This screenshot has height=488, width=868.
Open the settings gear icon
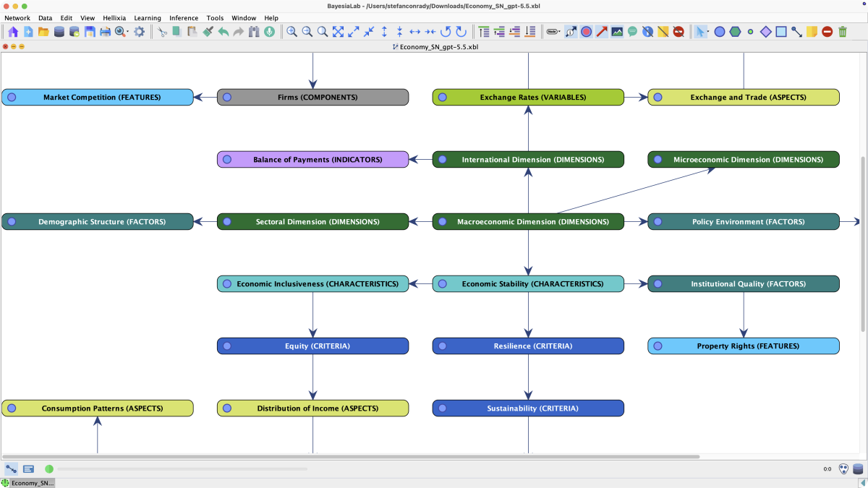[139, 32]
